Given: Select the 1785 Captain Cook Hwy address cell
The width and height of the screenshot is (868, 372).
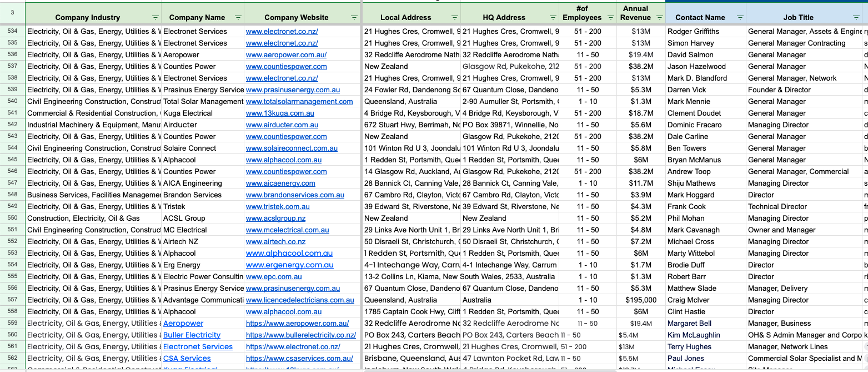Looking at the screenshot, I should point(412,311).
